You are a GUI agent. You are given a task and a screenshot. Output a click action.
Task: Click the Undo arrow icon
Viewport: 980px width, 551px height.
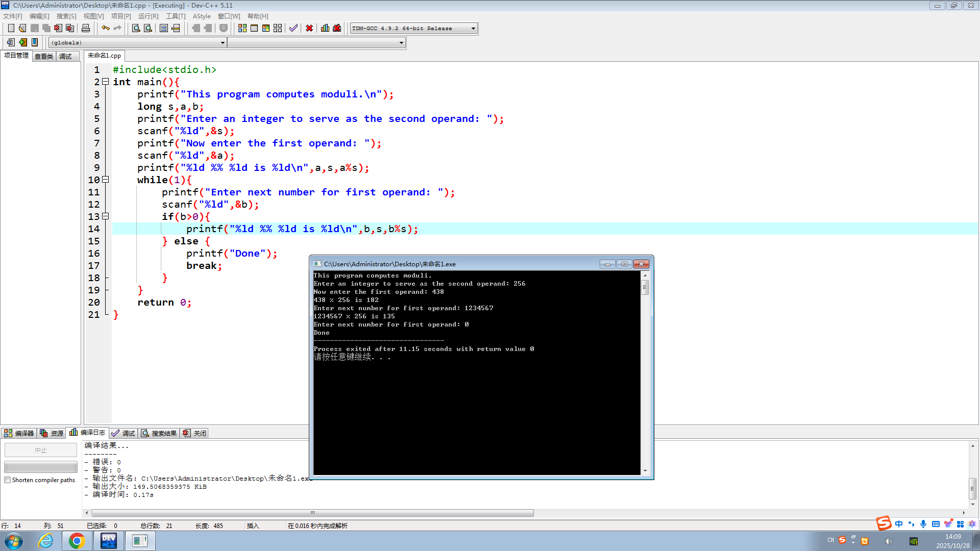(x=105, y=28)
